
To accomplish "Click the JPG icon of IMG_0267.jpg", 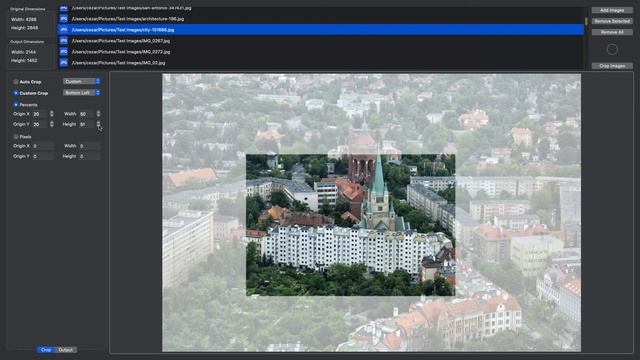I will click(64, 41).
